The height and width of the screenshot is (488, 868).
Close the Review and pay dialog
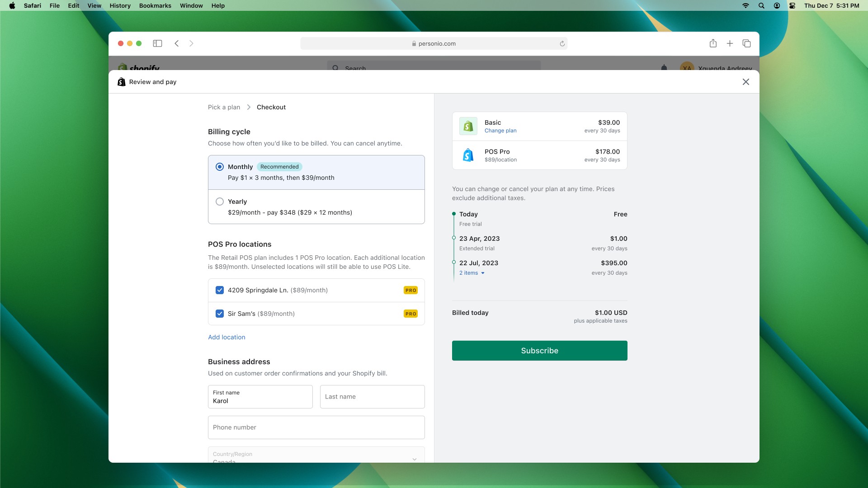(x=745, y=82)
